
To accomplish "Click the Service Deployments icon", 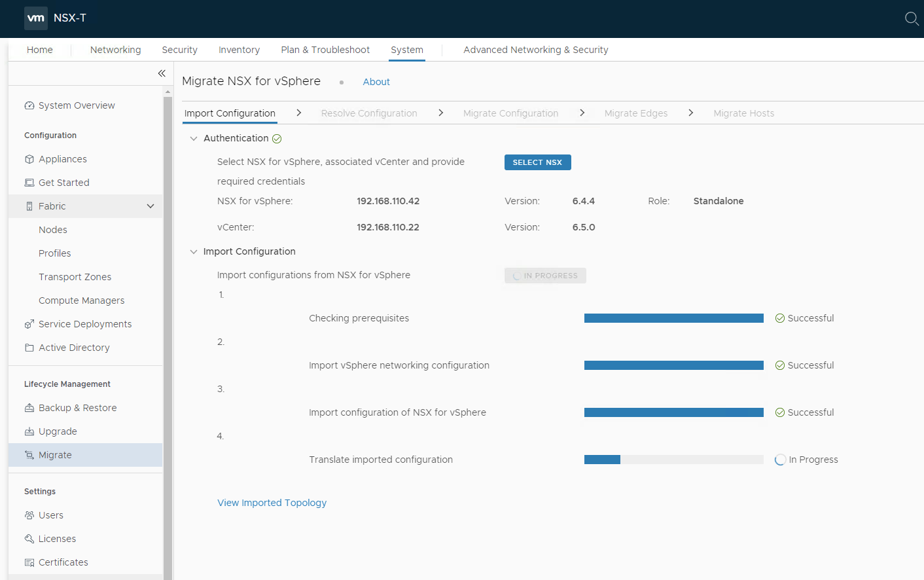I will click(x=29, y=324).
